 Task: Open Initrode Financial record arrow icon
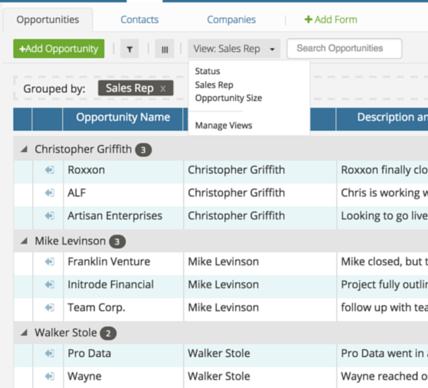pyautogui.click(x=49, y=284)
